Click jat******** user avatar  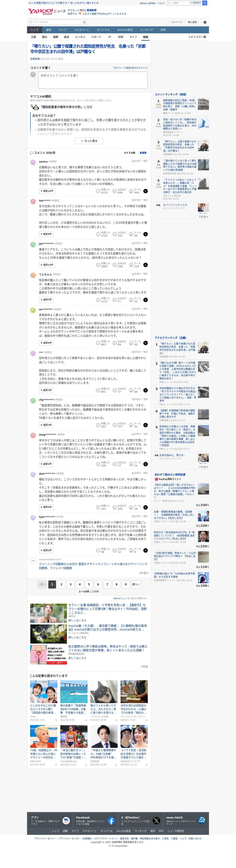pyautogui.click(x=33, y=244)
